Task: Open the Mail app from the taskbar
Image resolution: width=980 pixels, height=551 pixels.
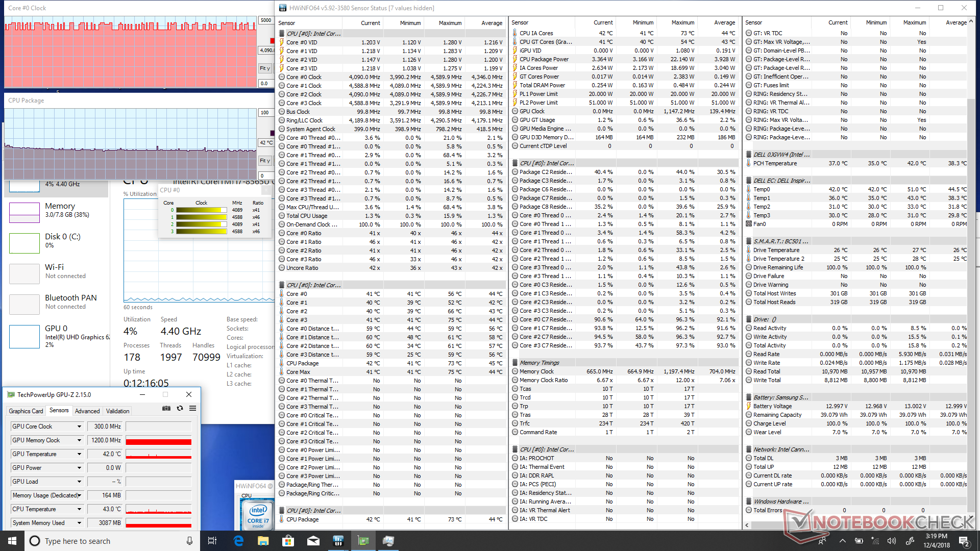Action: (313, 541)
